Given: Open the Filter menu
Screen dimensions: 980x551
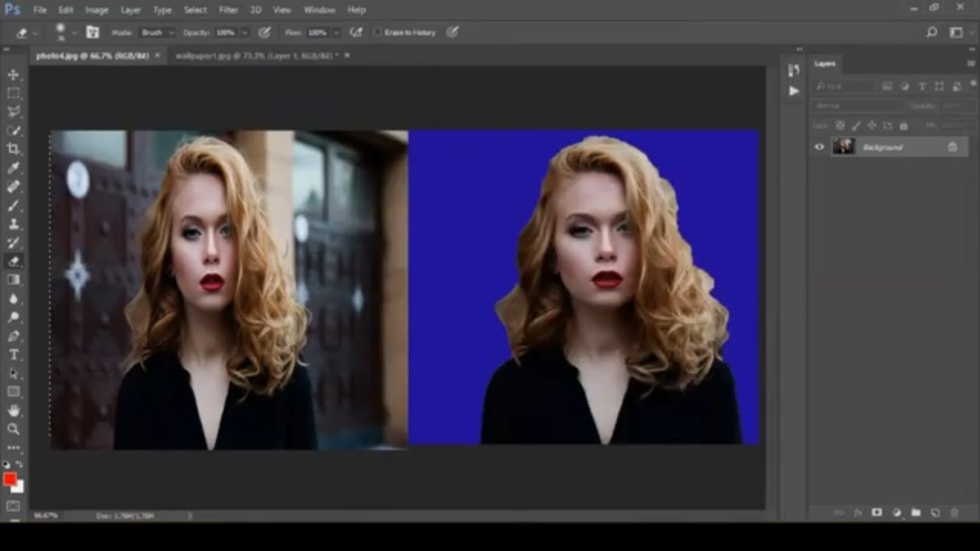Looking at the screenshot, I should (228, 10).
